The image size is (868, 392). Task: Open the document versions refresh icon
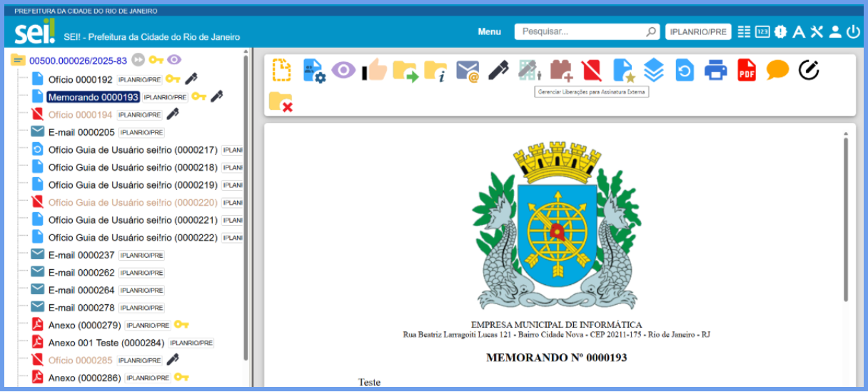pos(685,70)
